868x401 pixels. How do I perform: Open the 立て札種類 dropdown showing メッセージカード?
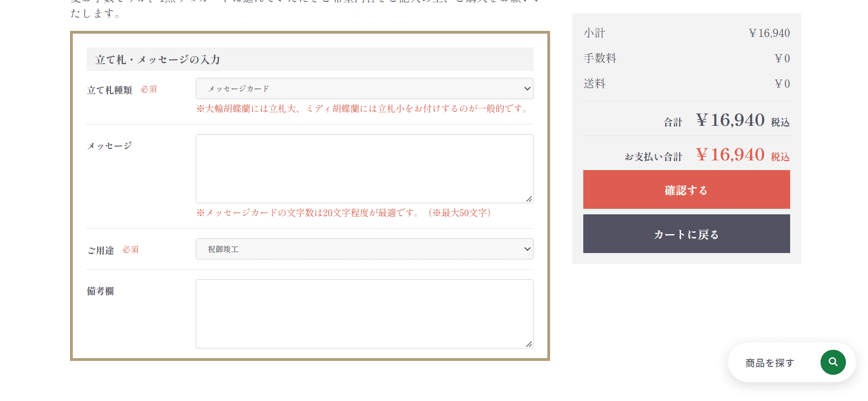364,88
